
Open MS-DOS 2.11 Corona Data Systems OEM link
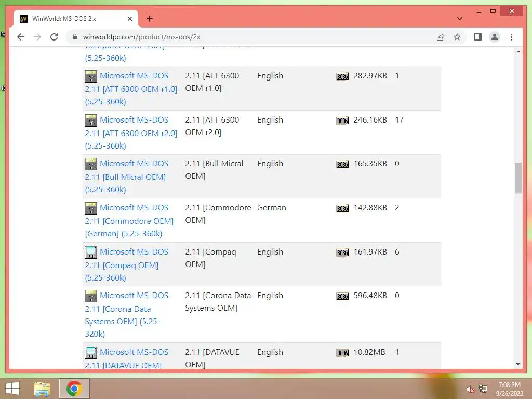[x=127, y=314]
